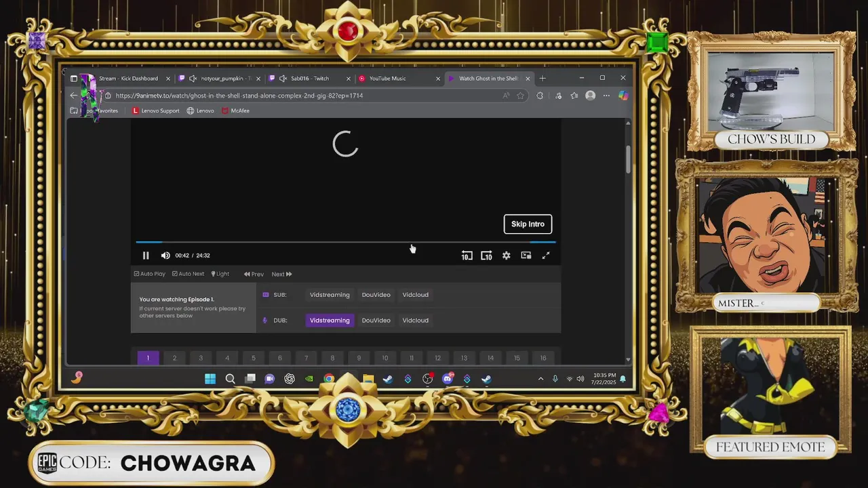Select episode 12 in episode list
Viewport: 868px width, 488px height.
[437, 358]
